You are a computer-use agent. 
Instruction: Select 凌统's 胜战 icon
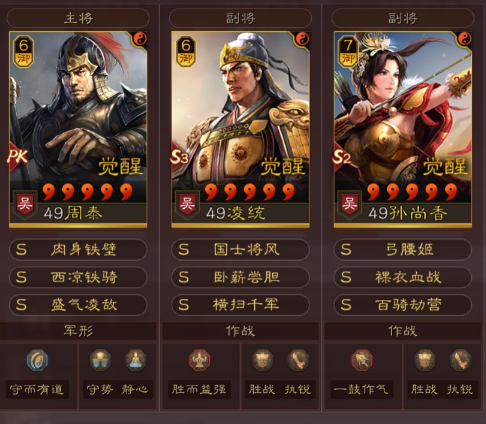pos(262,360)
